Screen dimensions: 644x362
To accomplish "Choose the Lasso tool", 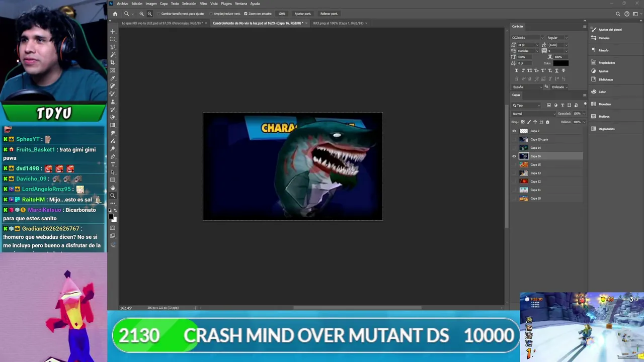I will 113,47.
